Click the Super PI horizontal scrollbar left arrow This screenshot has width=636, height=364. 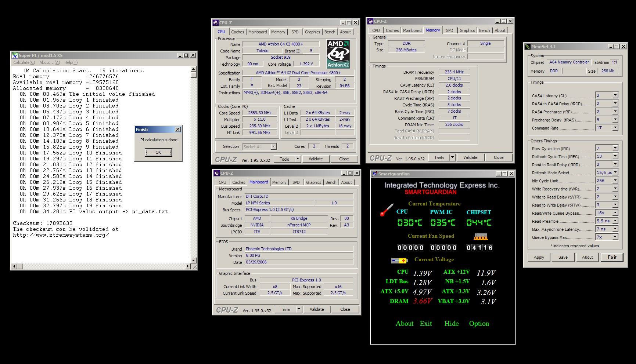(15, 266)
